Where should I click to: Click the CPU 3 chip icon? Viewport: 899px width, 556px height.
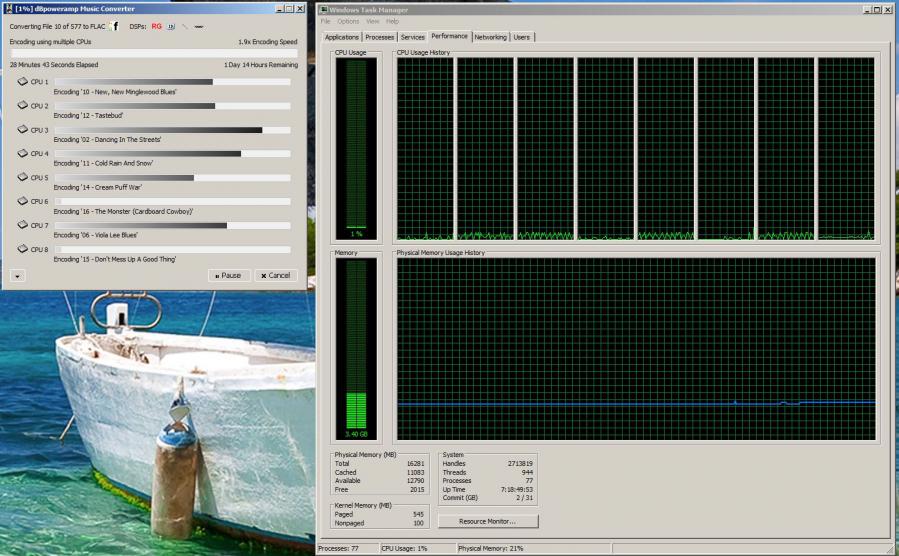(x=22, y=130)
